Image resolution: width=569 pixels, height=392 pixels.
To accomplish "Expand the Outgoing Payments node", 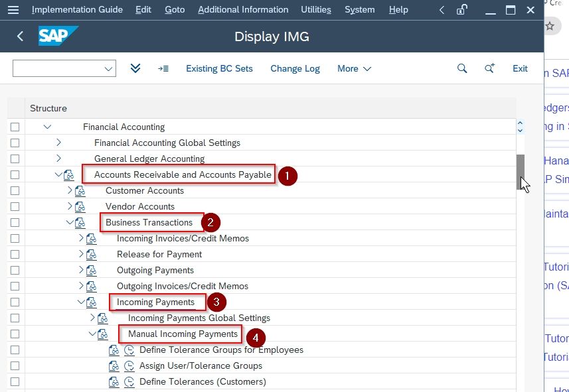I will tap(81, 270).
